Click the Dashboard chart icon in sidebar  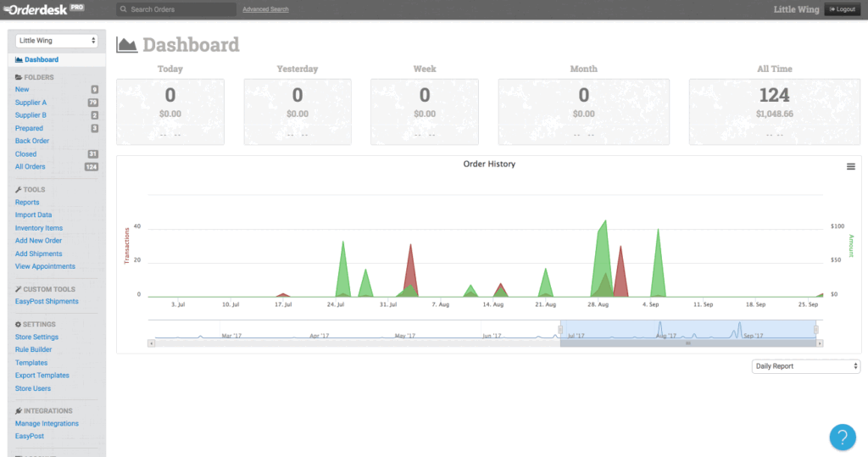click(19, 59)
